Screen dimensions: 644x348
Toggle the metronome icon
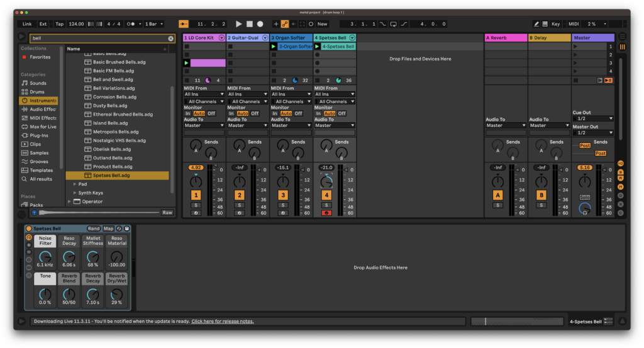131,24
